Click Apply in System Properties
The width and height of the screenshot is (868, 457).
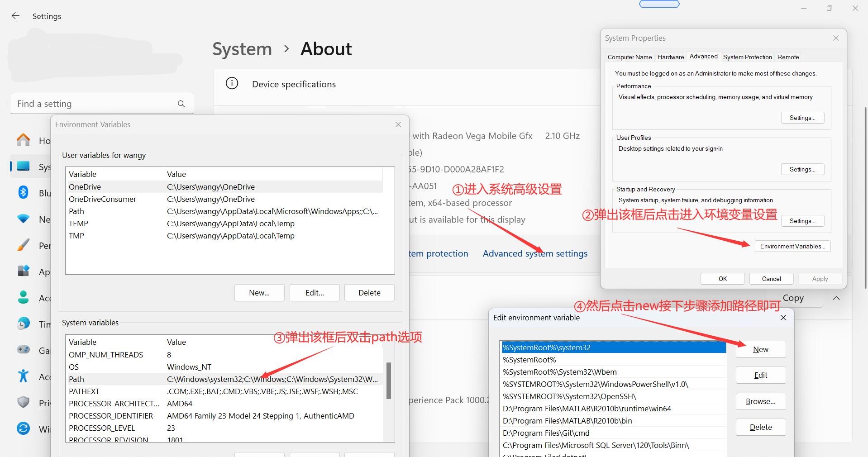820,279
